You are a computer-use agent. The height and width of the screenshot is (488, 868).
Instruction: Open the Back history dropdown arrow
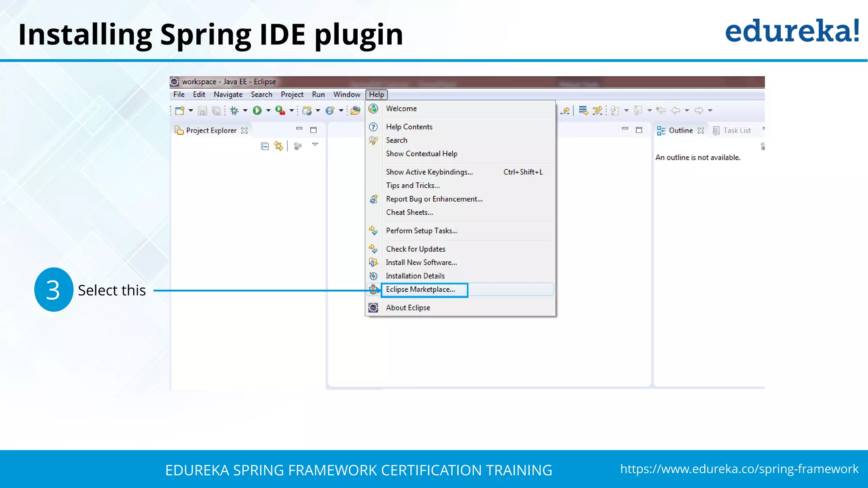tap(687, 111)
